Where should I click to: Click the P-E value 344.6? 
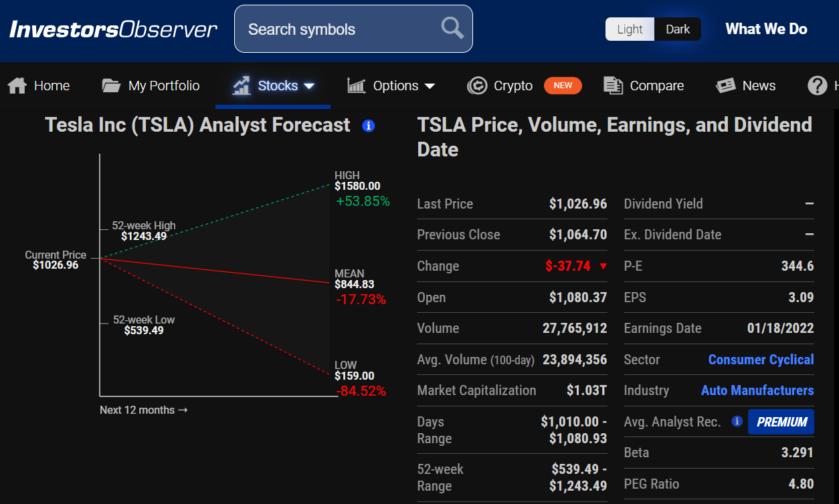tap(798, 266)
